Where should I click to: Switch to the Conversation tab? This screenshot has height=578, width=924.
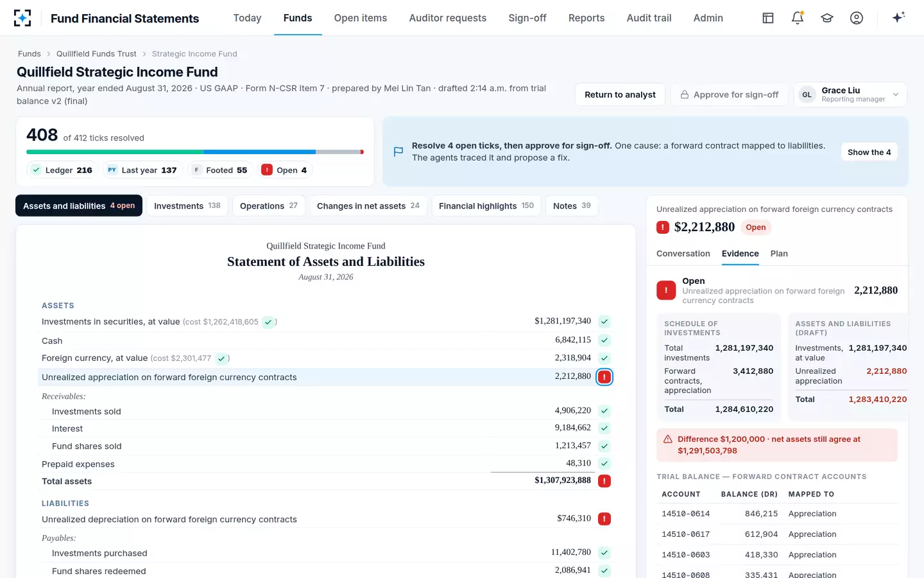pyautogui.click(x=683, y=254)
